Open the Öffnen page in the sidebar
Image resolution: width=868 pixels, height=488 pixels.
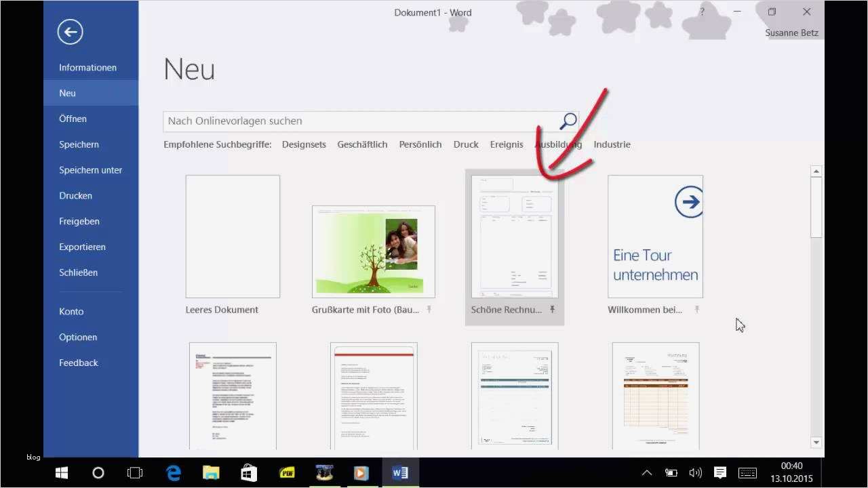tap(73, 119)
